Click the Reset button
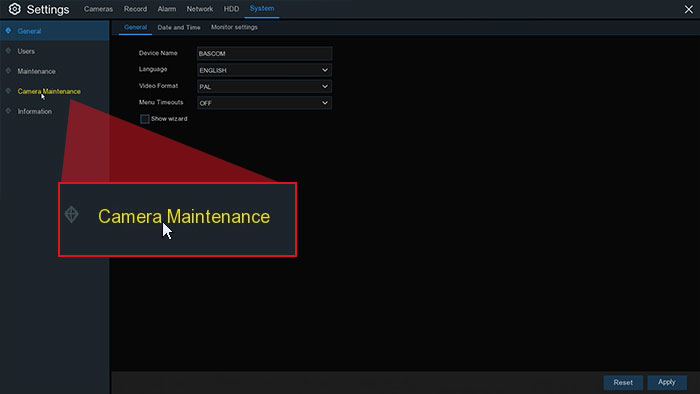 point(623,382)
